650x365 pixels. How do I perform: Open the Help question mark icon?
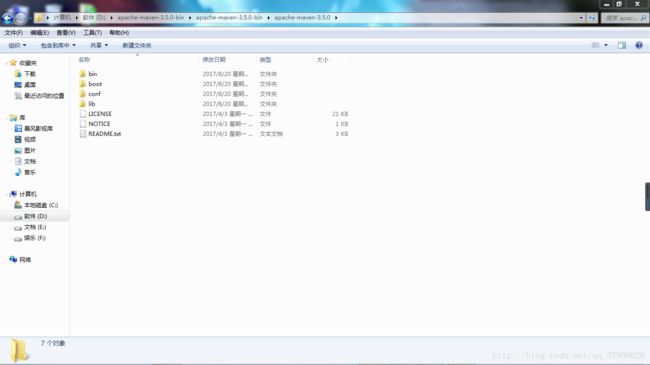pos(639,45)
